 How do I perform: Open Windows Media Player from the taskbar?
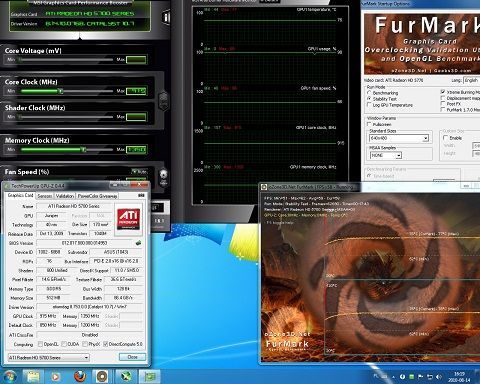point(55,377)
